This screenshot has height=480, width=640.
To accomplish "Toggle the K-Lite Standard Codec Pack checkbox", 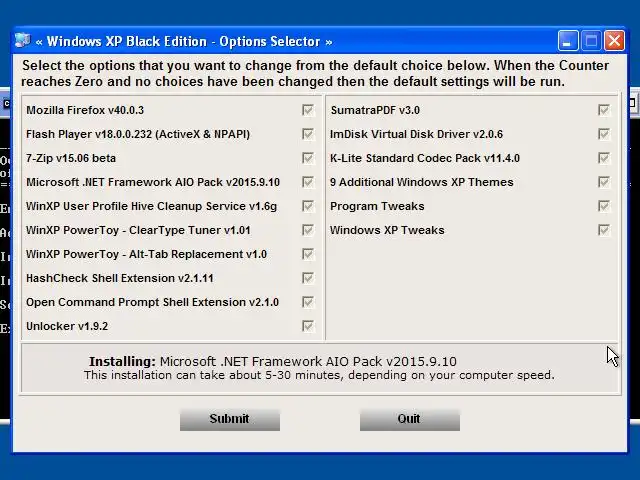I will 604,158.
